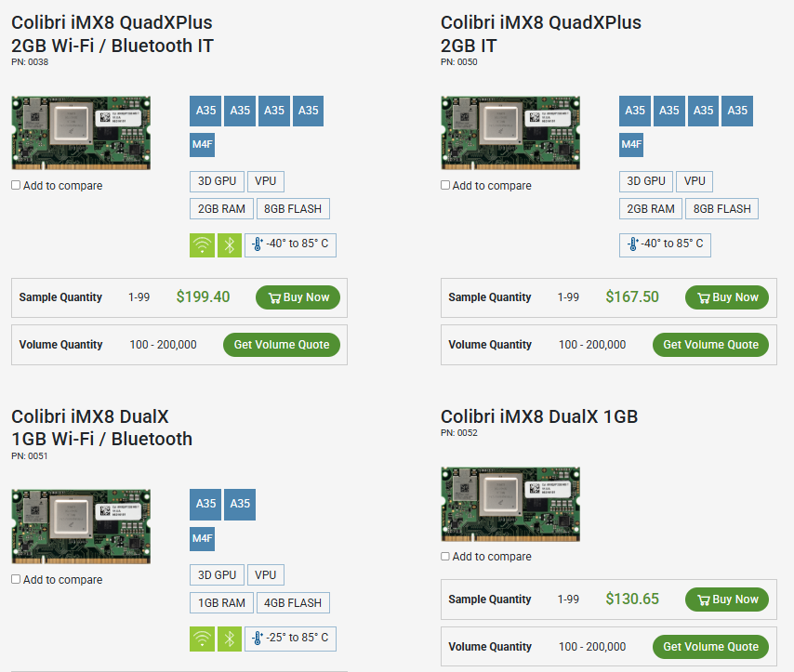Click the part number text PN: 0051
The width and height of the screenshot is (794, 672).
(30, 456)
